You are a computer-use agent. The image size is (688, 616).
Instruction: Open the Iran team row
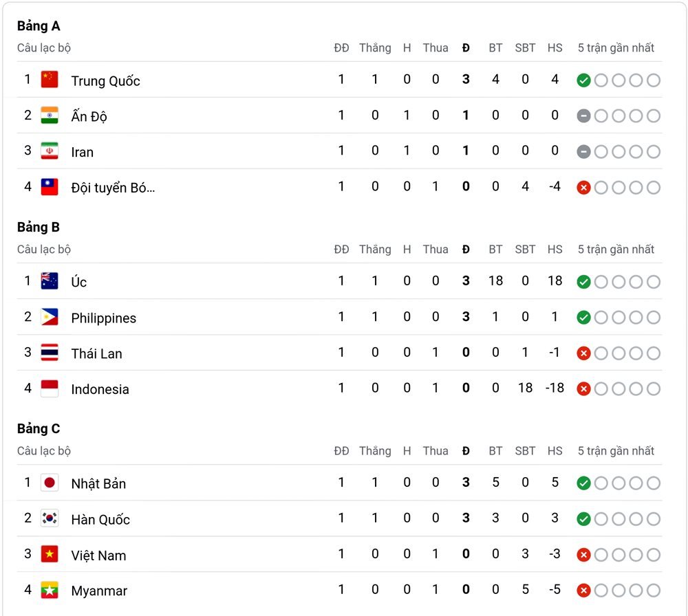339,151
